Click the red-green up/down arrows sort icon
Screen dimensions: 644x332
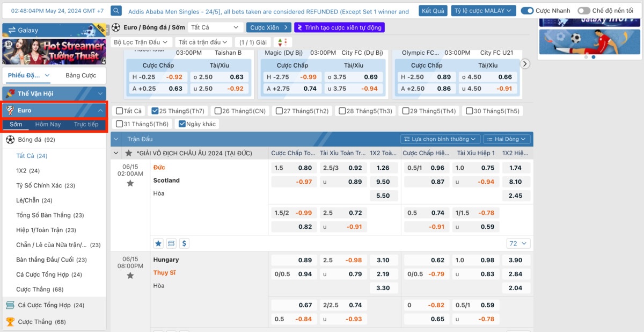[x=283, y=42]
